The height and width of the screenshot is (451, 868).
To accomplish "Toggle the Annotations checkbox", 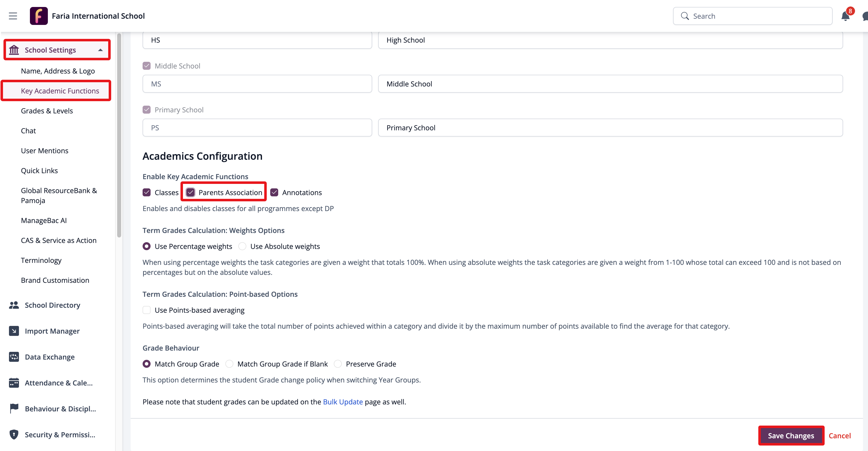I will (x=274, y=192).
